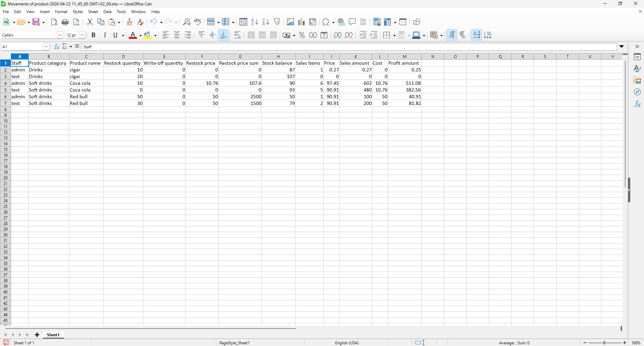Toggle Italic text formatting
Screen dimensions: 644x346
[105, 35]
